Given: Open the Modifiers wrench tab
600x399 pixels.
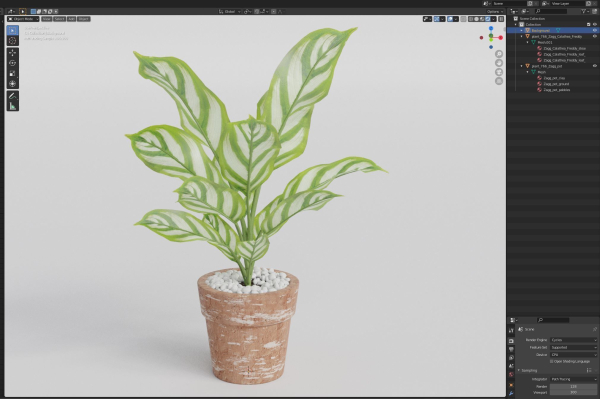Looking at the screenshot, I should coord(511,393).
